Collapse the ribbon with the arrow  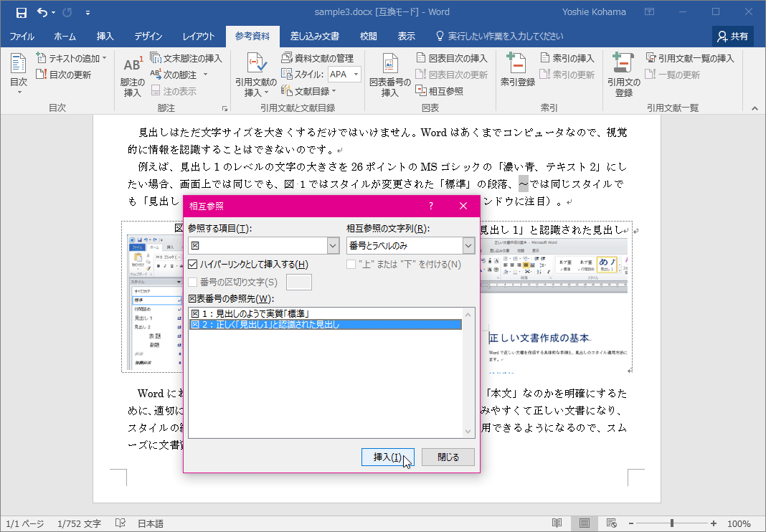click(x=755, y=108)
